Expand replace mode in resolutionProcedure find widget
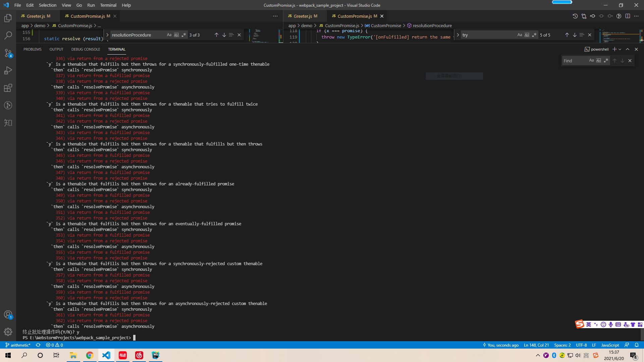Screen dimensions: 644x362 (x=107, y=35)
